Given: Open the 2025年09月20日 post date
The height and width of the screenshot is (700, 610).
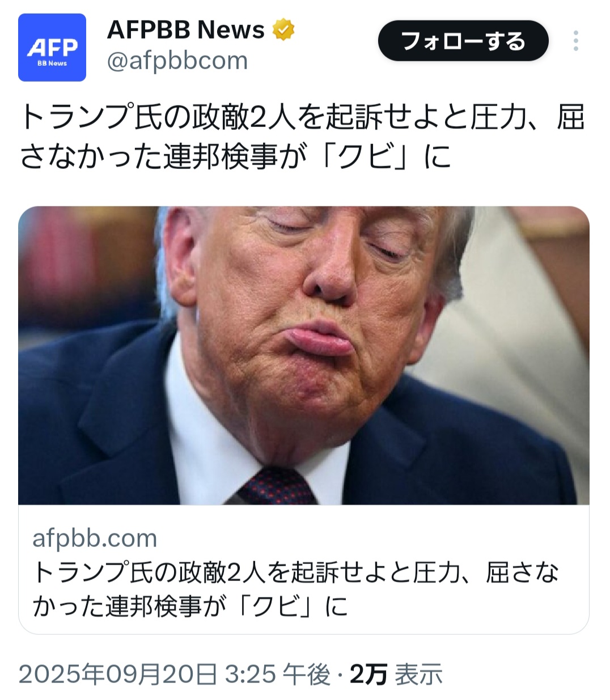Looking at the screenshot, I should pyautogui.click(x=118, y=674).
